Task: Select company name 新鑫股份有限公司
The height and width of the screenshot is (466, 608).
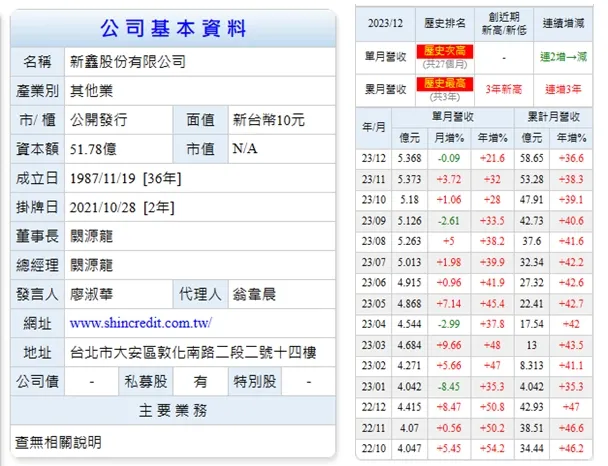Action: tap(128, 62)
